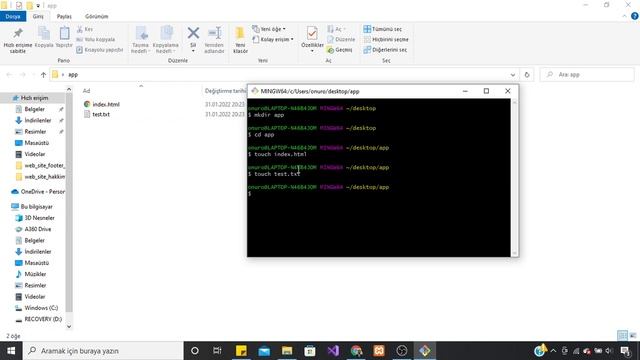This screenshot has height=360, width=640.
Task: Click the Yapıştır ribbon icon
Action: 64,33
